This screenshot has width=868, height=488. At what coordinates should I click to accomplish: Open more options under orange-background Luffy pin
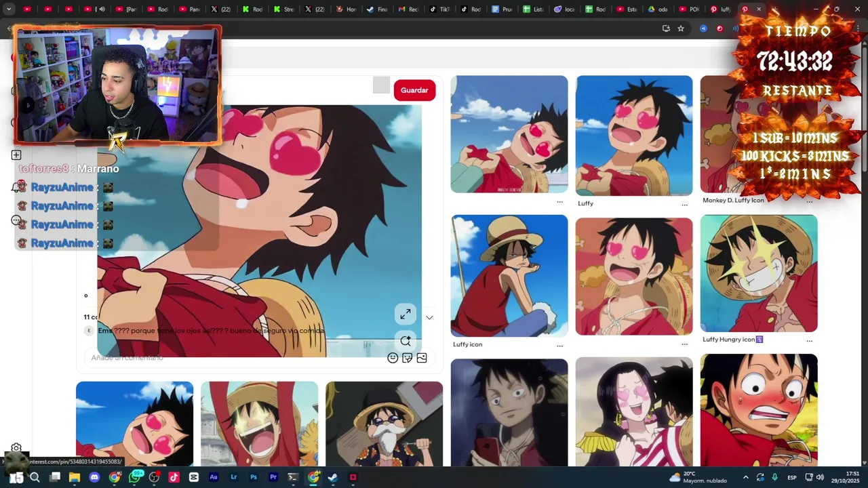coord(684,344)
